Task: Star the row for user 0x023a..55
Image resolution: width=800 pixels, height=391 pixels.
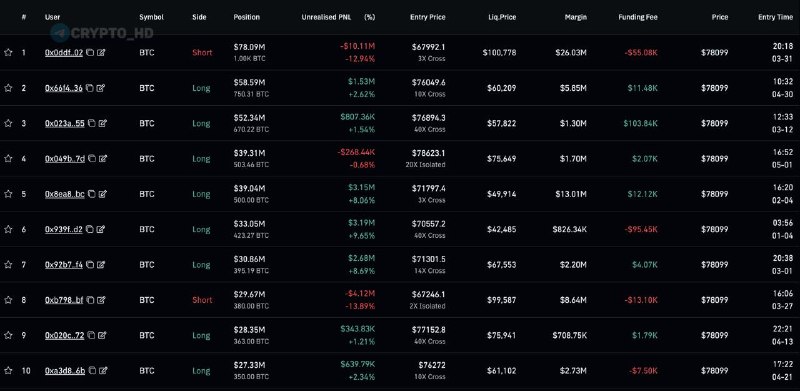Action: coord(8,123)
